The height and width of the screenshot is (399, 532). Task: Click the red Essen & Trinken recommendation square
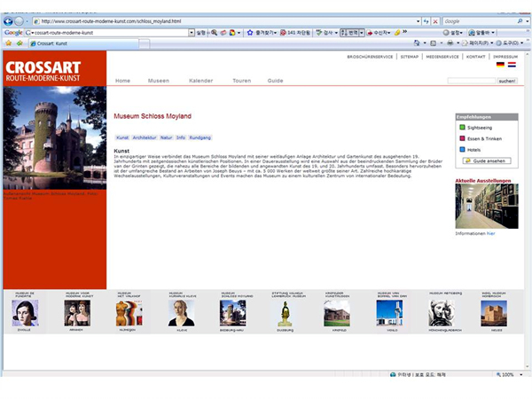(462, 138)
